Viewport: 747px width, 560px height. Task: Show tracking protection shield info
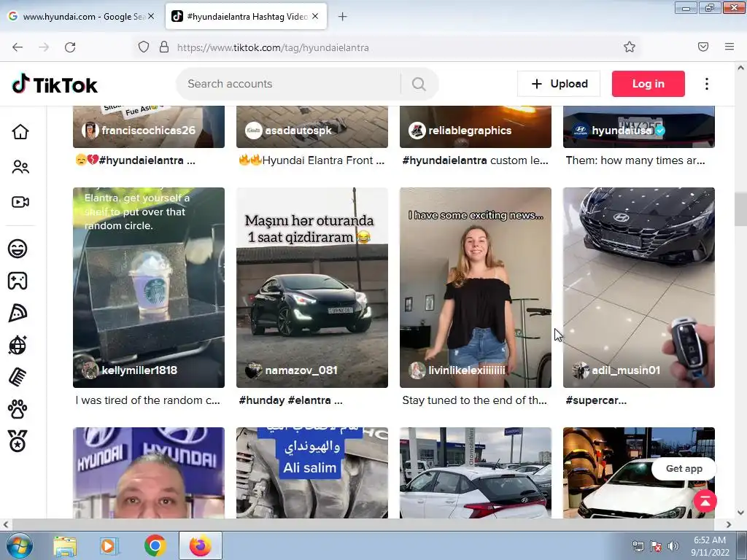144,47
